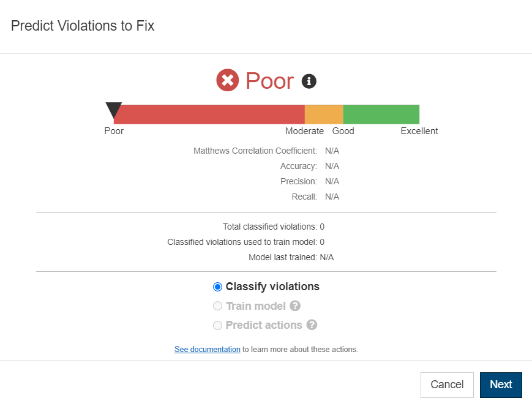Click the Predict Violations to Fix title

point(83,26)
